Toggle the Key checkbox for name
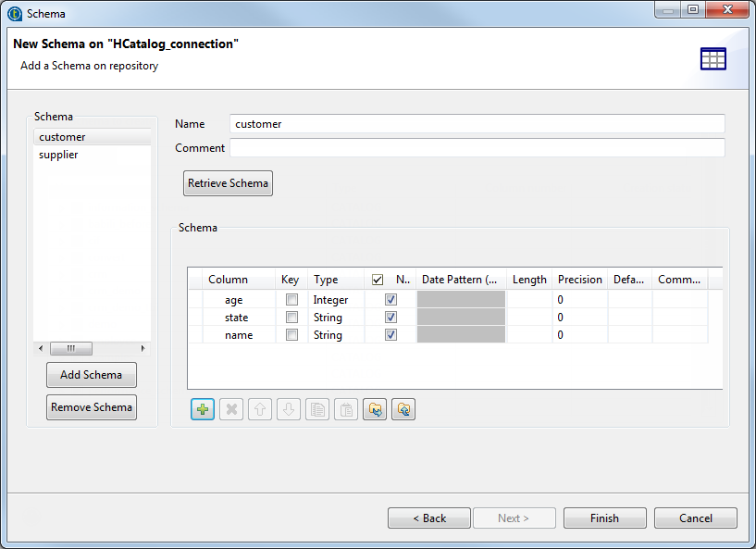 pos(291,335)
